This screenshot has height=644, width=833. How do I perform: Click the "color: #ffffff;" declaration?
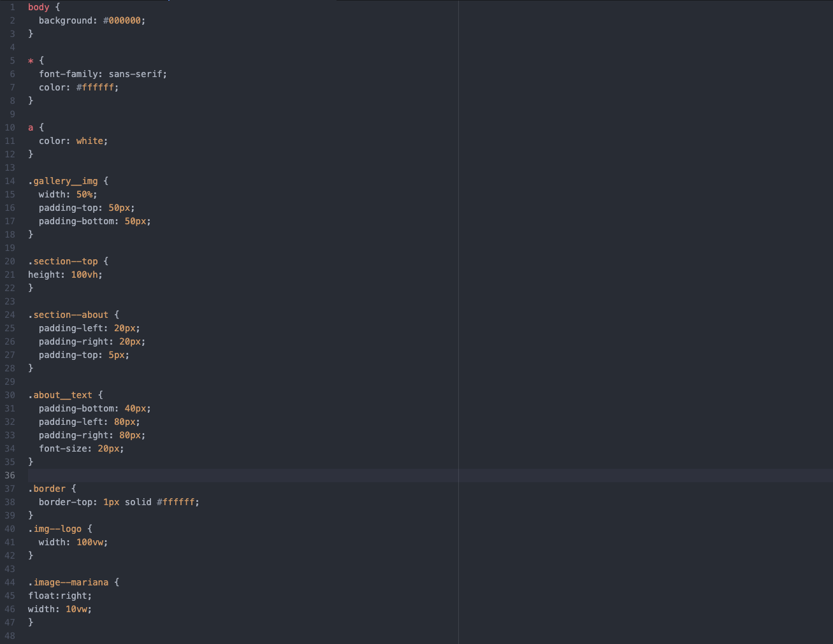(x=78, y=87)
